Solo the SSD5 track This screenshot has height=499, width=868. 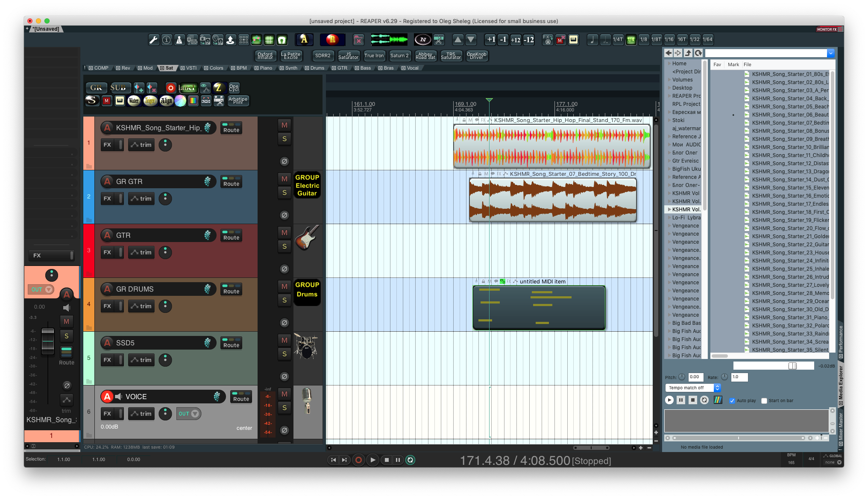tap(284, 354)
